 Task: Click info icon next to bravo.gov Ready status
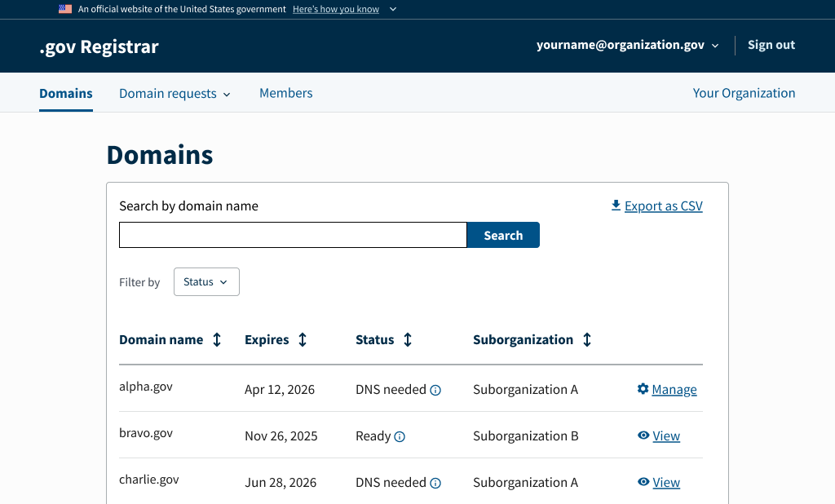tap(400, 437)
